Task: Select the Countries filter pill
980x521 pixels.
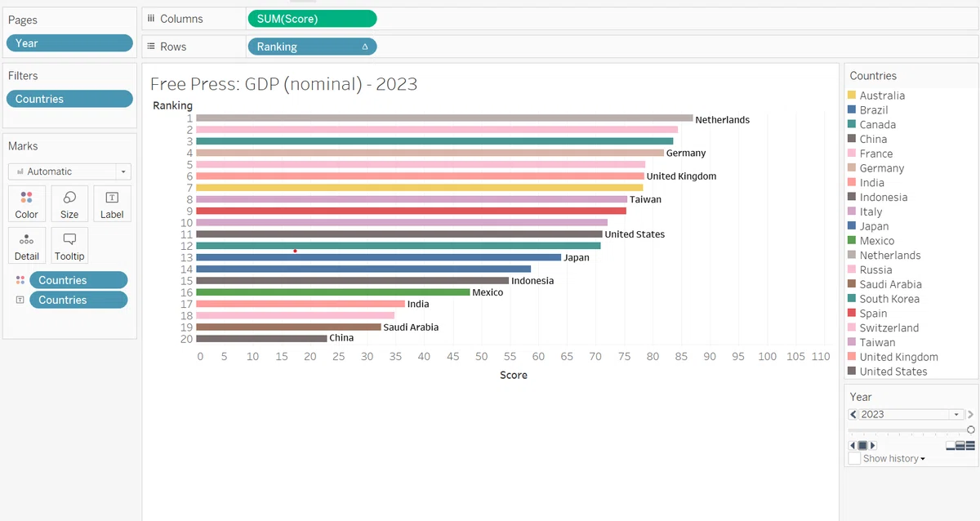Action: click(69, 99)
